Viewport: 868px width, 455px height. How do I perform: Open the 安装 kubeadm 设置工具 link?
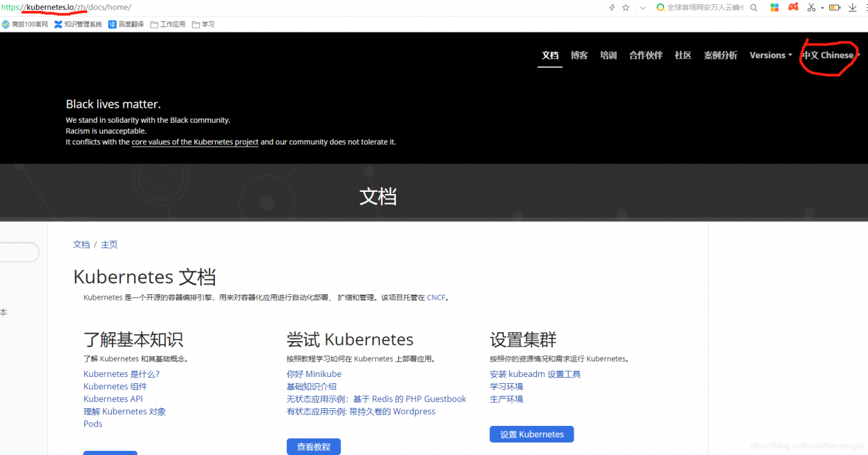coord(535,374)
